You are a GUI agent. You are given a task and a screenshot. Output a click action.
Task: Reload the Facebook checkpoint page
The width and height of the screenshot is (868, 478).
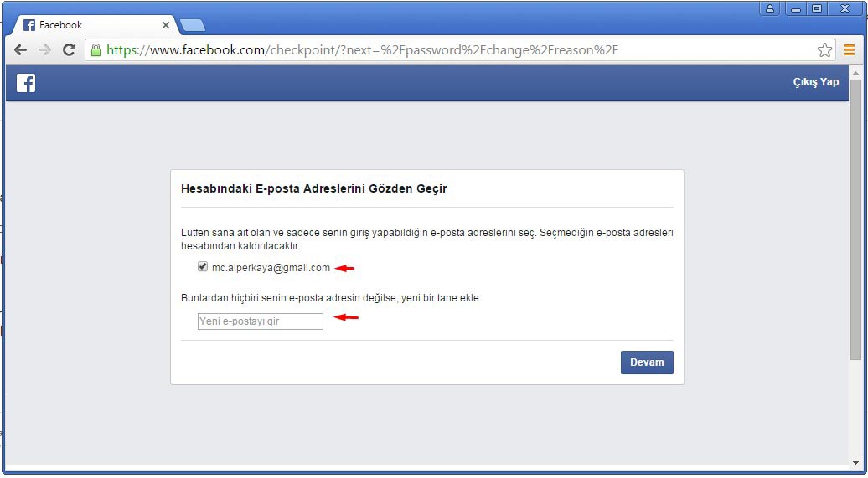(69, 50)
